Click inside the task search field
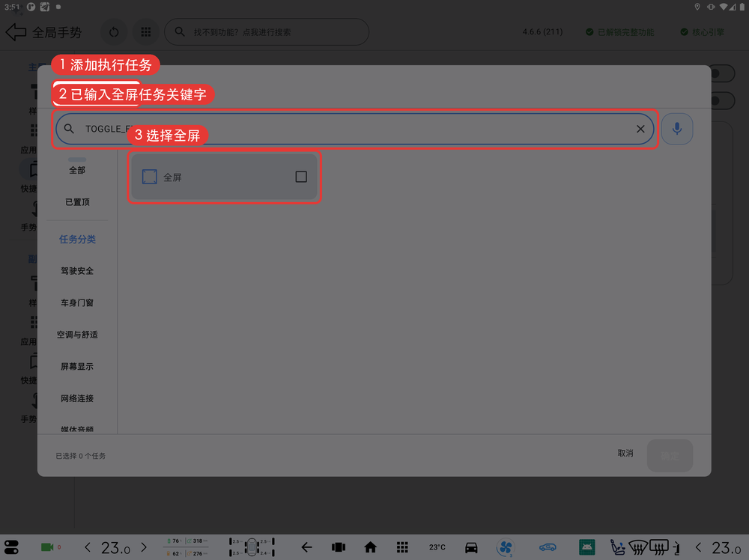Viewport: 749px width, 560px height. 354,129
